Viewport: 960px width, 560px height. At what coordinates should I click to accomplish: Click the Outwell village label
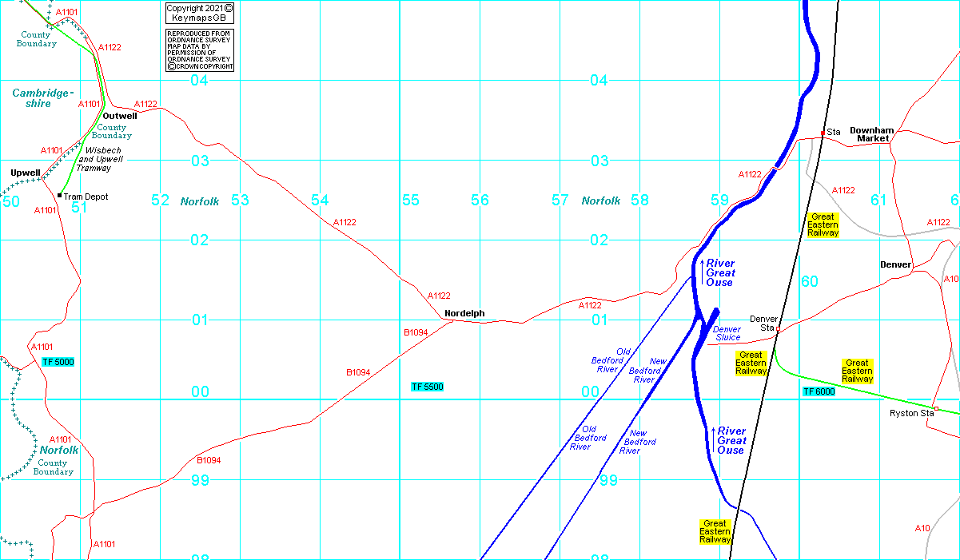click(120, 116)
